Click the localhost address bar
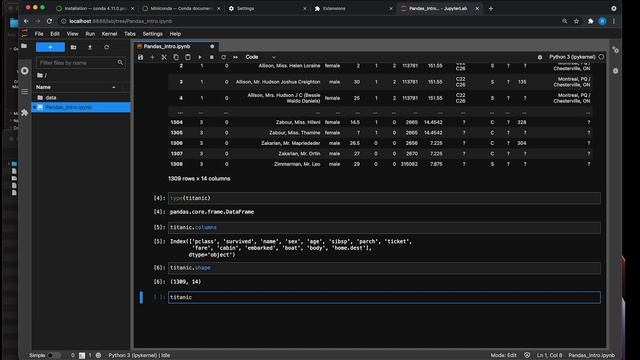Image resolution: width=640 pixels, height=360 pixels. pos(310,21)
